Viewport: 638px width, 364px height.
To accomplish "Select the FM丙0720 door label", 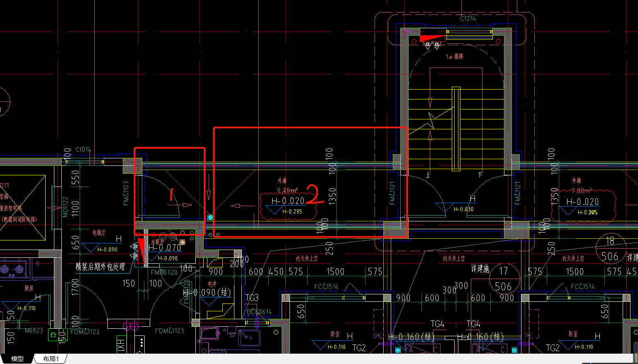I will (x=164, y=272).
